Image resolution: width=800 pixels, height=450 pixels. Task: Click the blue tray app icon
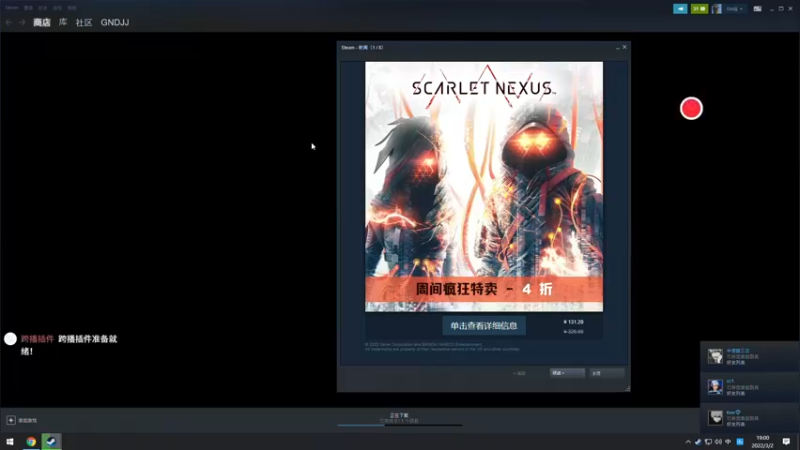pos(740,442)
